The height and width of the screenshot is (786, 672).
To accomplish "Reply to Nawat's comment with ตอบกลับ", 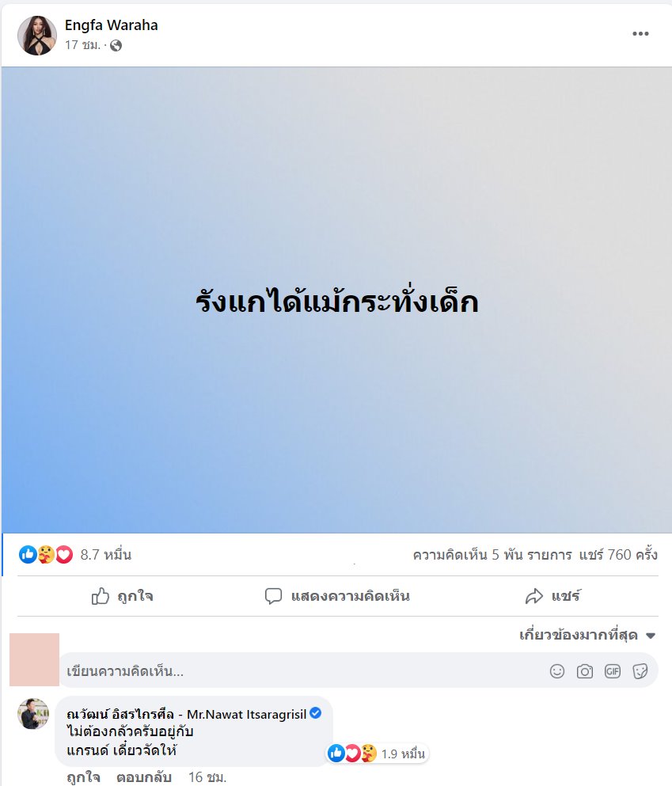I will point(144,777).
